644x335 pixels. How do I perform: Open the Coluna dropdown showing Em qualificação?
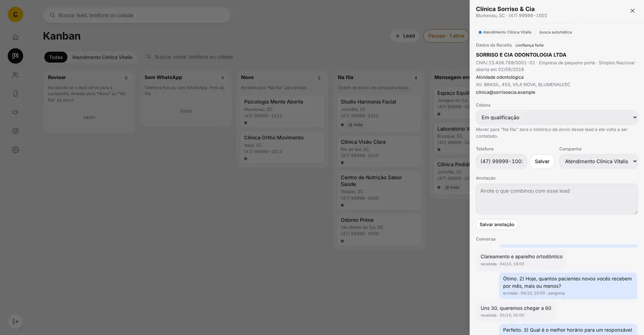(557, 118)
